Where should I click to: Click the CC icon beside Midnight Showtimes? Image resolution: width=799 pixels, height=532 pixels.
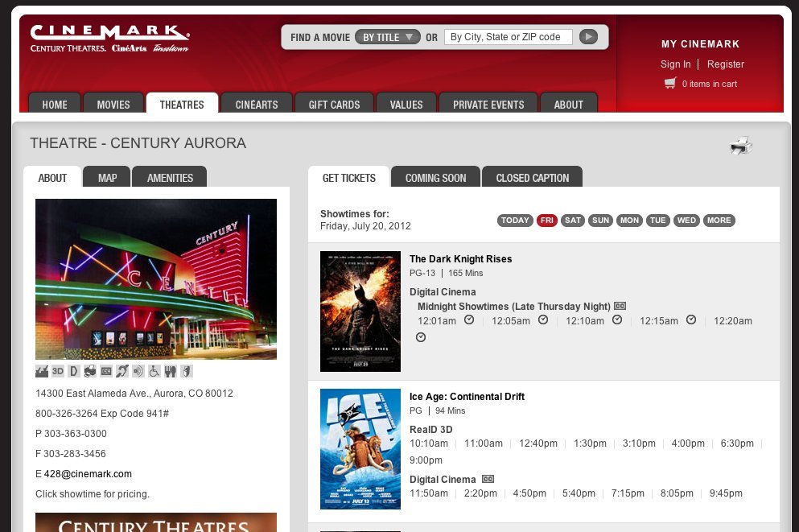click(619, 306)
